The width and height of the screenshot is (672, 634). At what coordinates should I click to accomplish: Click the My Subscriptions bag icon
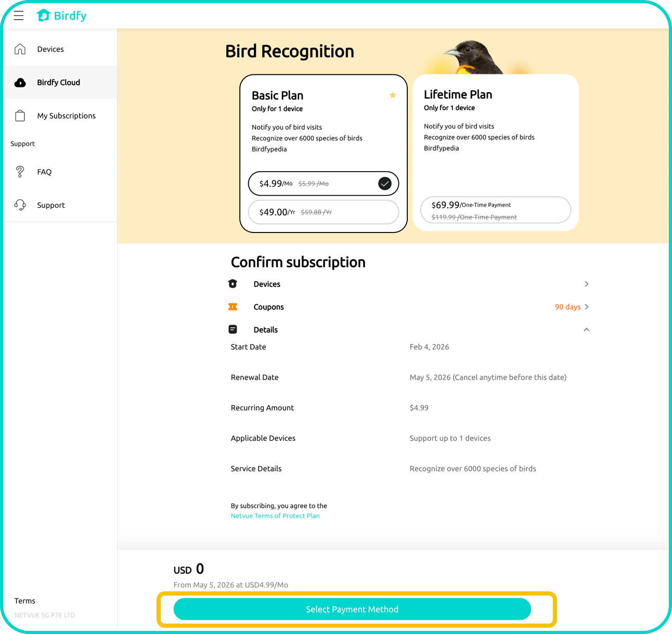click(x=20, y=115)
